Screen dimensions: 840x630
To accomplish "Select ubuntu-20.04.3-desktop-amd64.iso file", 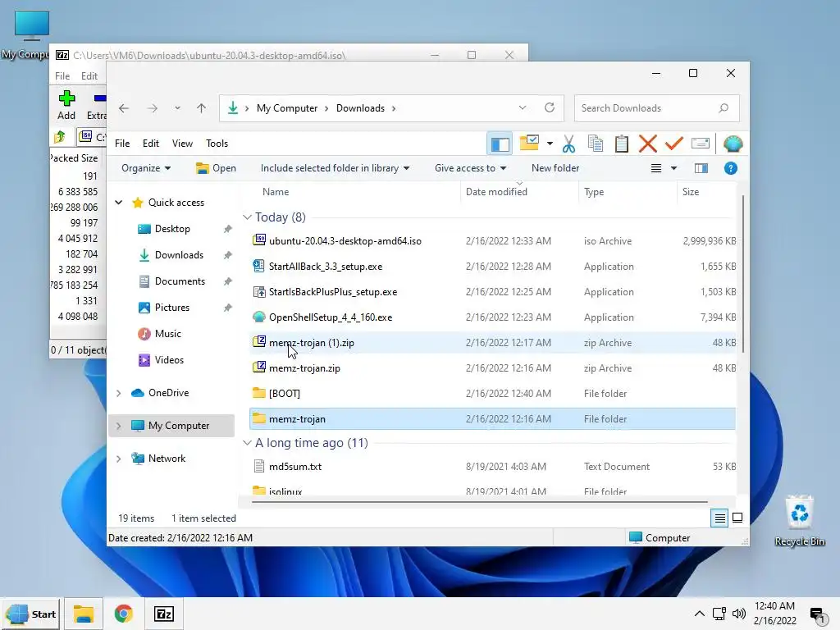I will coord(493,241).
